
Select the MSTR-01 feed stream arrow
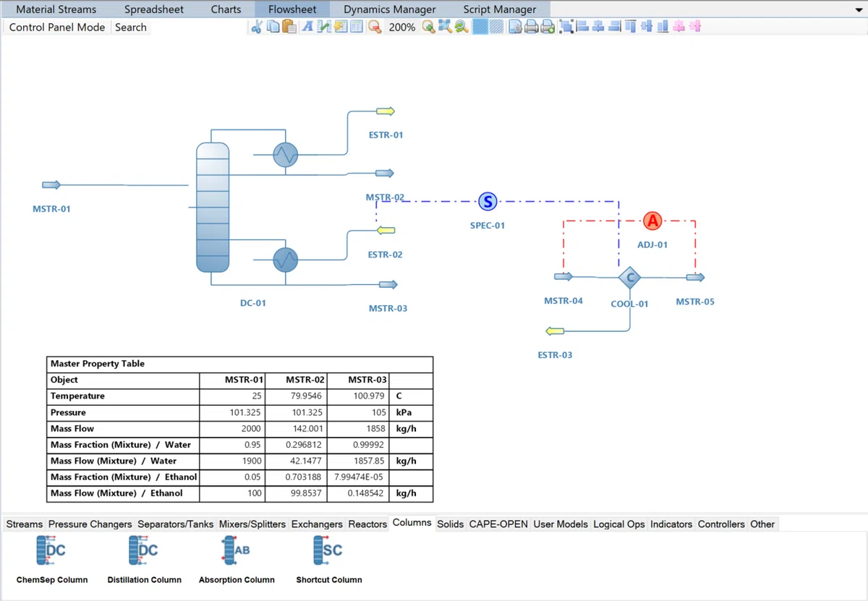tap(51, 185)
